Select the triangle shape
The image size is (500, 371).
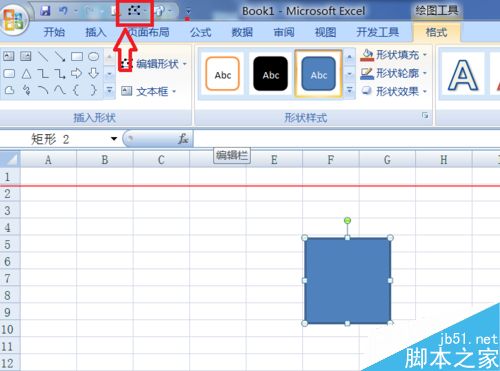tap(26, 73)
